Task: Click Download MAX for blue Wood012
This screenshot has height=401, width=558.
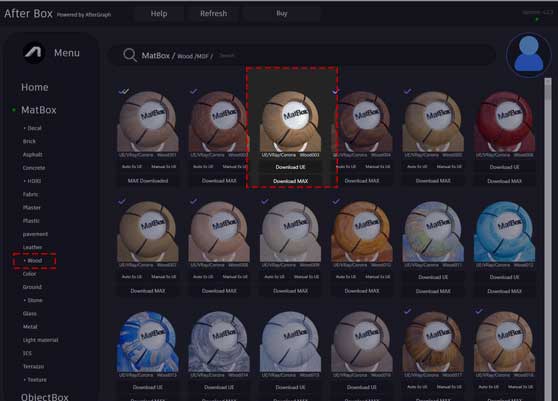Action: point(504,291)
